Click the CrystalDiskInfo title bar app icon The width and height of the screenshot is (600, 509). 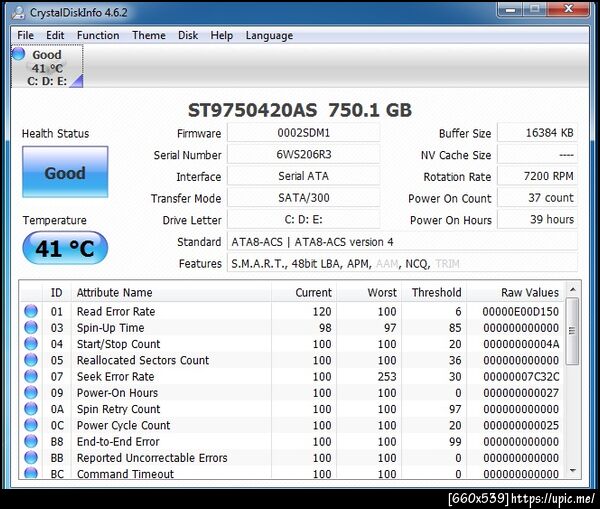[18, 13]
